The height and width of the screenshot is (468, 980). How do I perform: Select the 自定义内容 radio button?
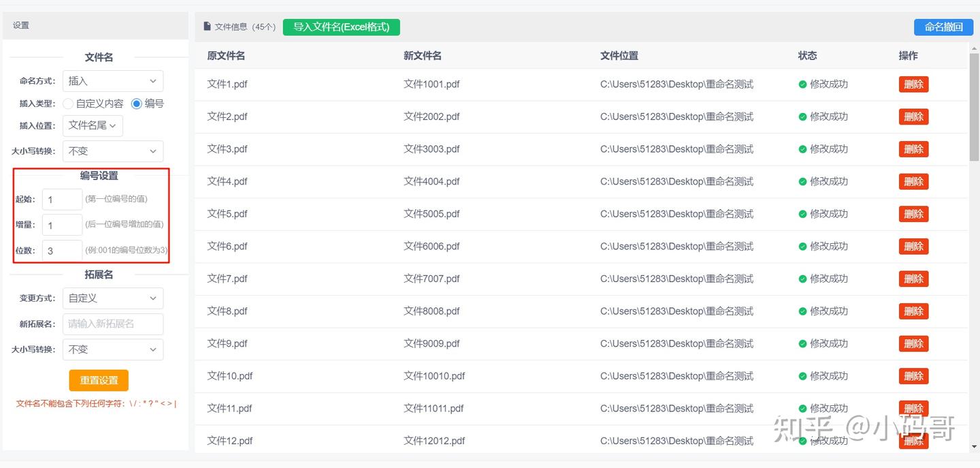pyautogui.click(x=68, y=104)
